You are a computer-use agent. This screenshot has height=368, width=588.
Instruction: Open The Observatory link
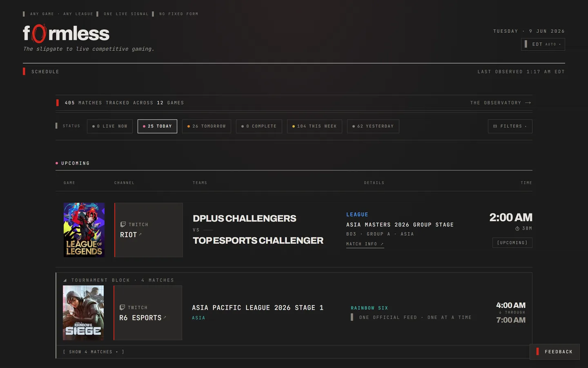[500, 103]
